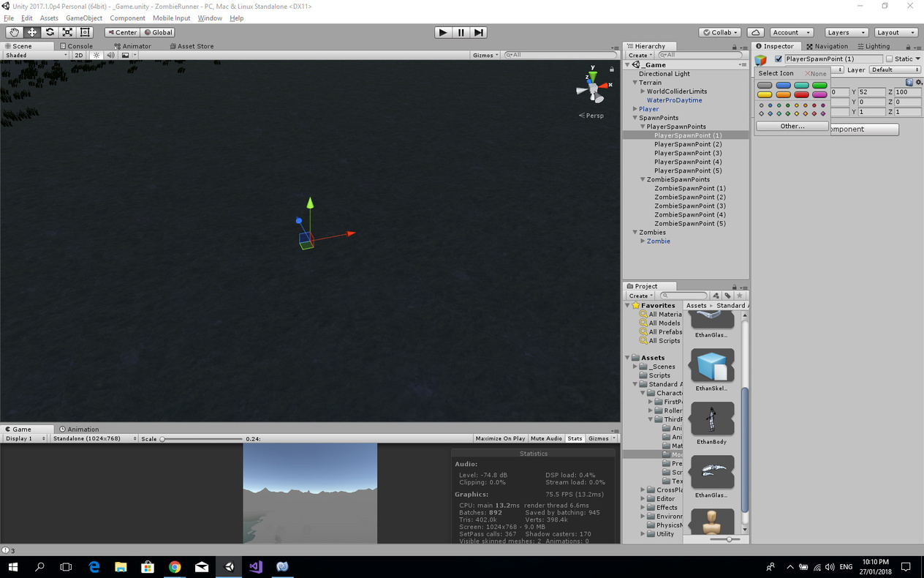
Task: Open the Display 1 dropdown
Action: 25,438
